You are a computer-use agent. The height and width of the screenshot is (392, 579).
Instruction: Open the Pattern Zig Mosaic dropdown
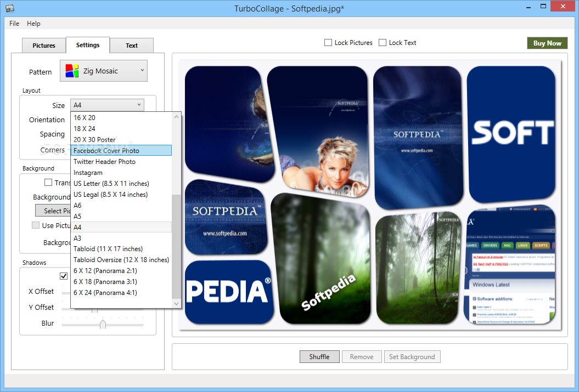click(x=104, y=71)
